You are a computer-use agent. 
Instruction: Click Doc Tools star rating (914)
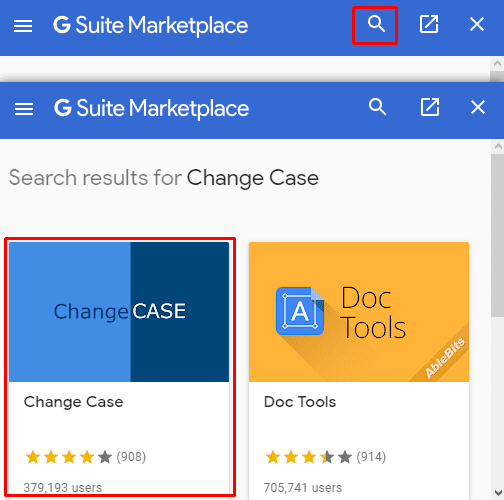[x=326, y=457]
